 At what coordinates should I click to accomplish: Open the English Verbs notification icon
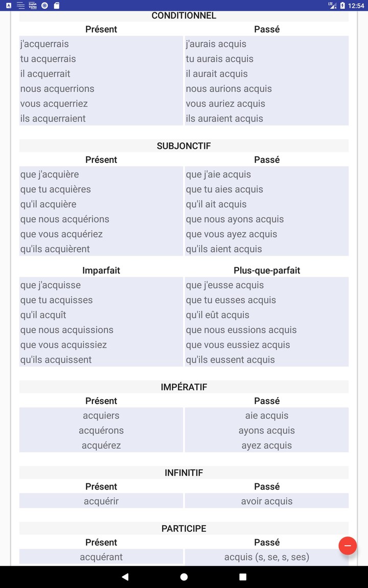click(x=32, y=6)
